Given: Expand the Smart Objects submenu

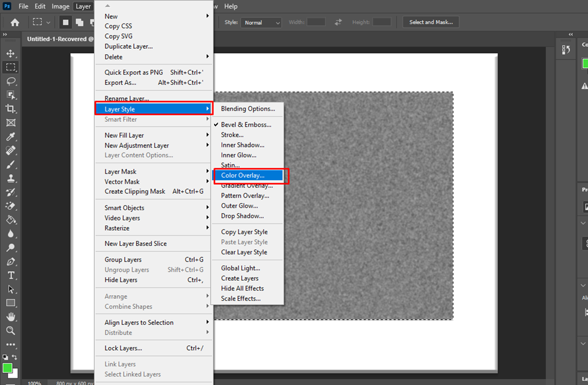Looking at the screenshot, I should click(x=154, y=208).
